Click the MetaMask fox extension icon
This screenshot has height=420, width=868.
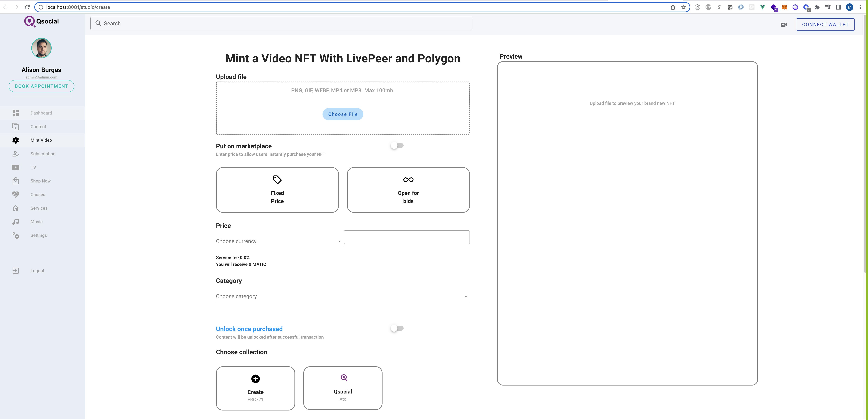pyautogui.click(x=784, y=7)
